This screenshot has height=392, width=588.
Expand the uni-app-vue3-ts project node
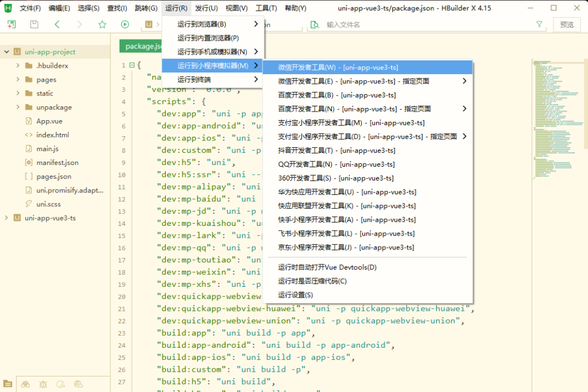pos(7,218)
